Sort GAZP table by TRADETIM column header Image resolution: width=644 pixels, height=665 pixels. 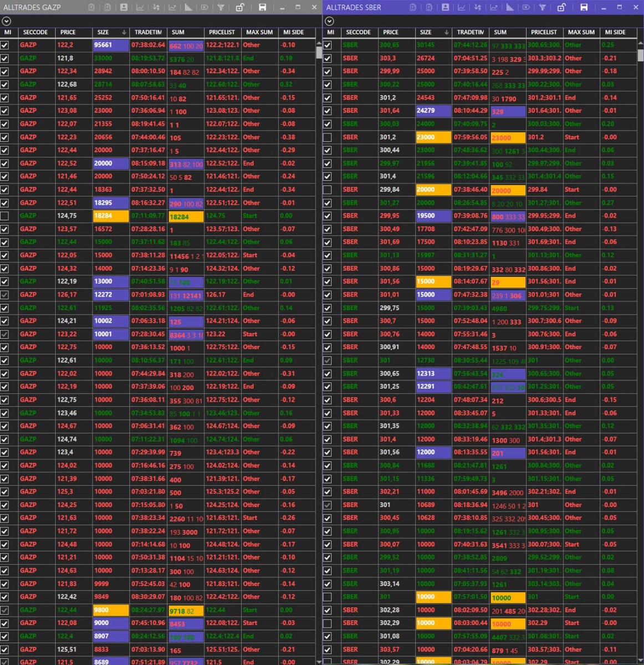[147, 32]
